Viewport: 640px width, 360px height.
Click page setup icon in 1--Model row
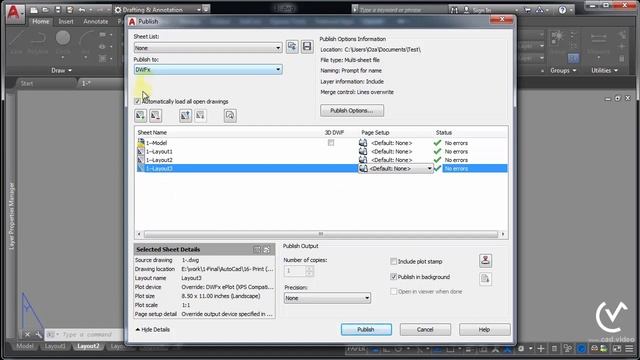coord(363,143)
